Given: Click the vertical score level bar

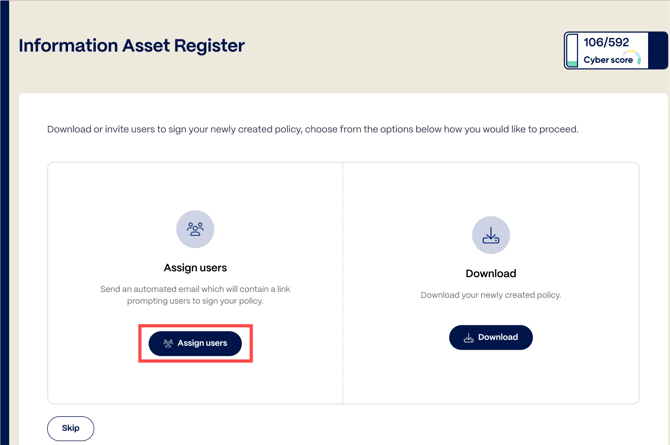Looking at the screenshot, I should point(572,51).
